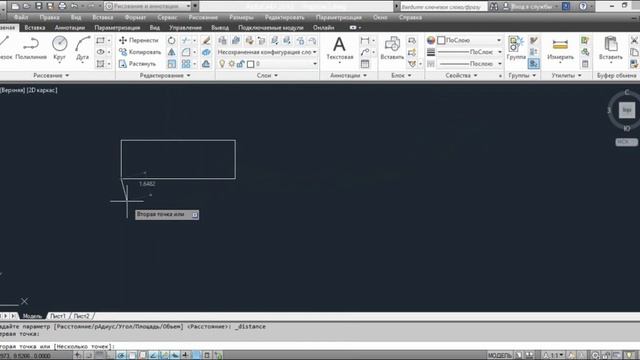
Task: Click the Text (Текстовая) tool
Action: 340,48
